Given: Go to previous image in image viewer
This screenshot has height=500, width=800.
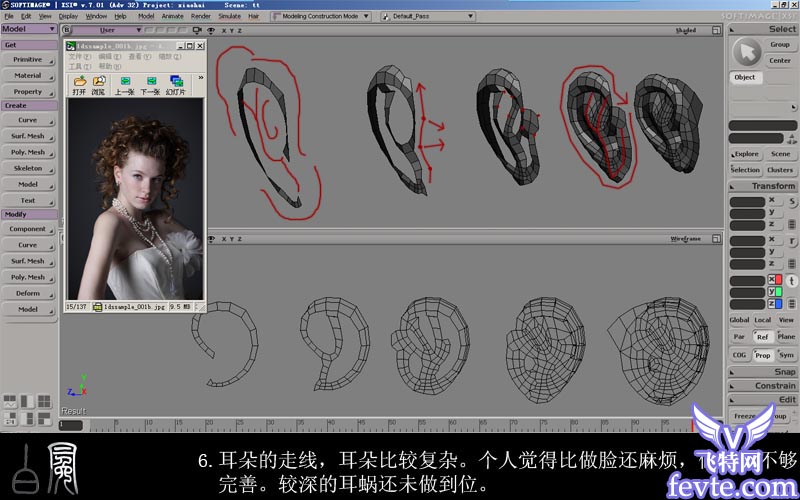Looking at the screenshot, I should coord(125,85).
